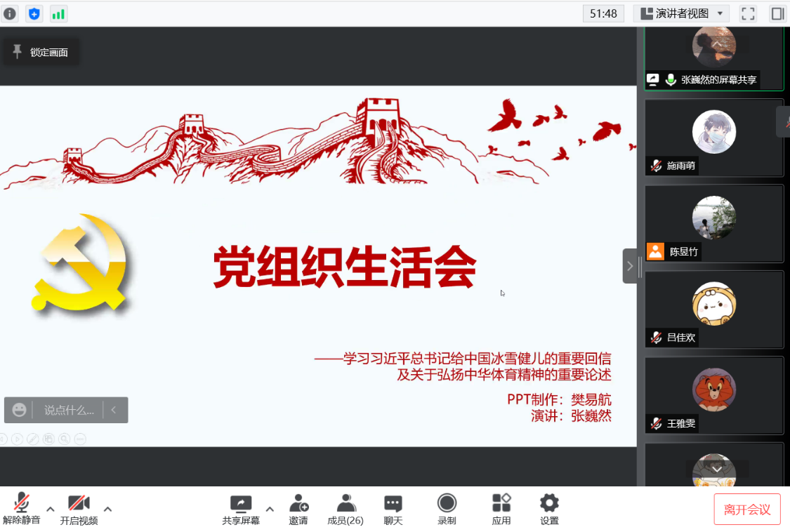
Task: Open 设置 settings
Action: (549, 510)
